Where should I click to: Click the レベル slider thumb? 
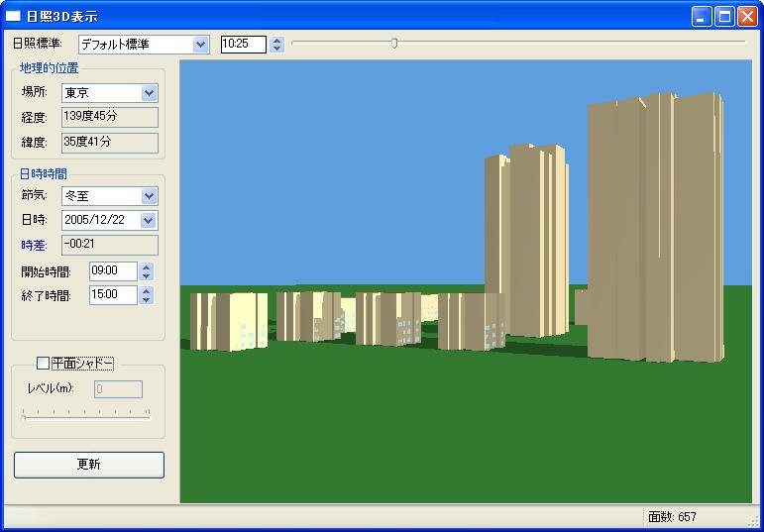(23, 417)
